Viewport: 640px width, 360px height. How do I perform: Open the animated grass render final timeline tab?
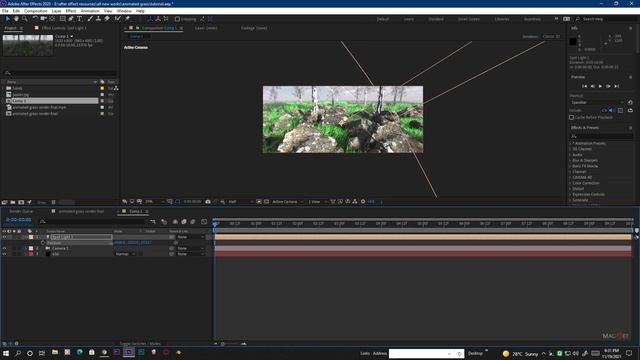coord(81,211)
